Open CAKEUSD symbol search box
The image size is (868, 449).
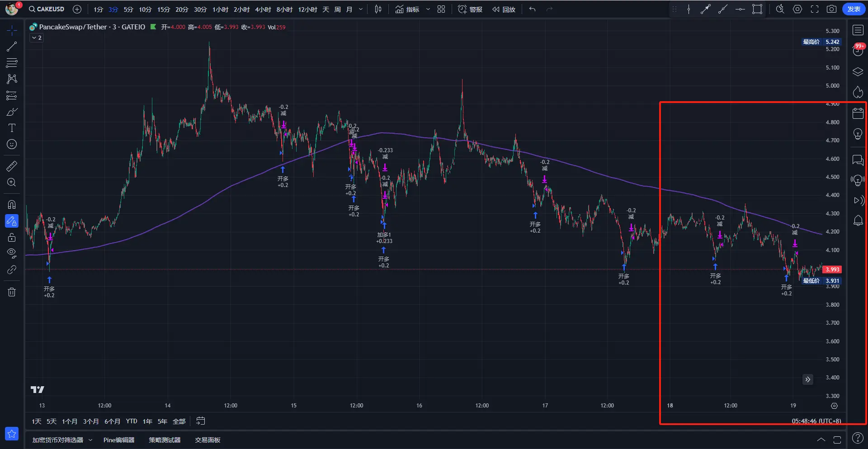(x=47, y=9)
